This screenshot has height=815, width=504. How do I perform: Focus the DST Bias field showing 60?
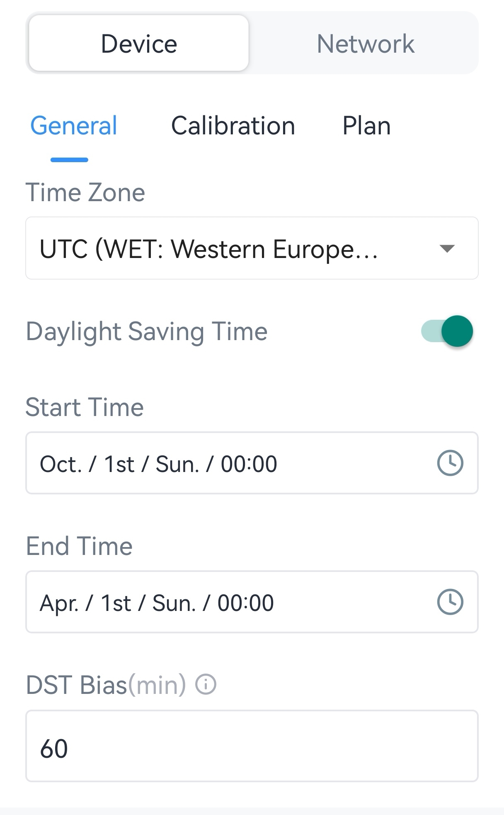pyautogui.click(x=252, y=747)
